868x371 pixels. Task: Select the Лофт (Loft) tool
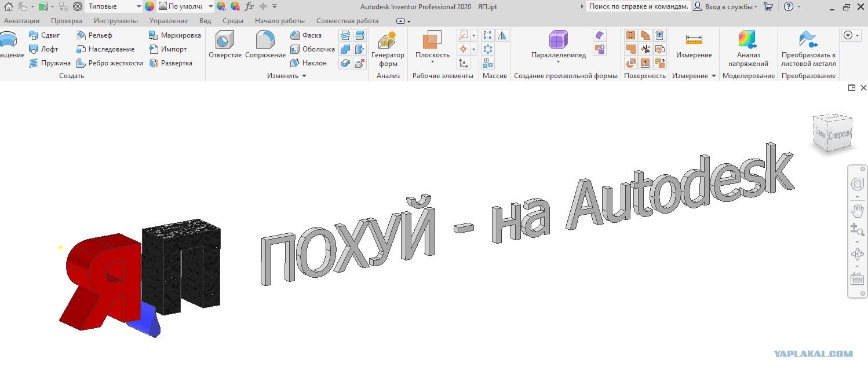[x=43, y=49]
